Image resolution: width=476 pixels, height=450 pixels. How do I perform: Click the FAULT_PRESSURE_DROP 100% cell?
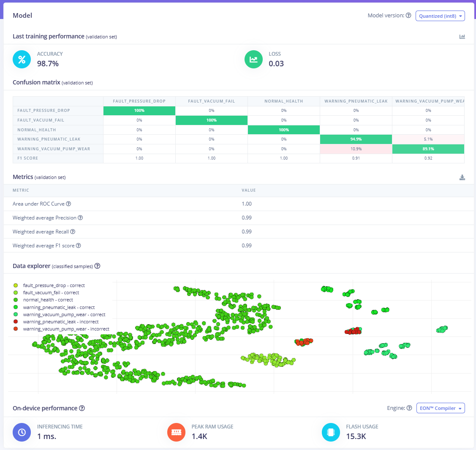(139, 111)
